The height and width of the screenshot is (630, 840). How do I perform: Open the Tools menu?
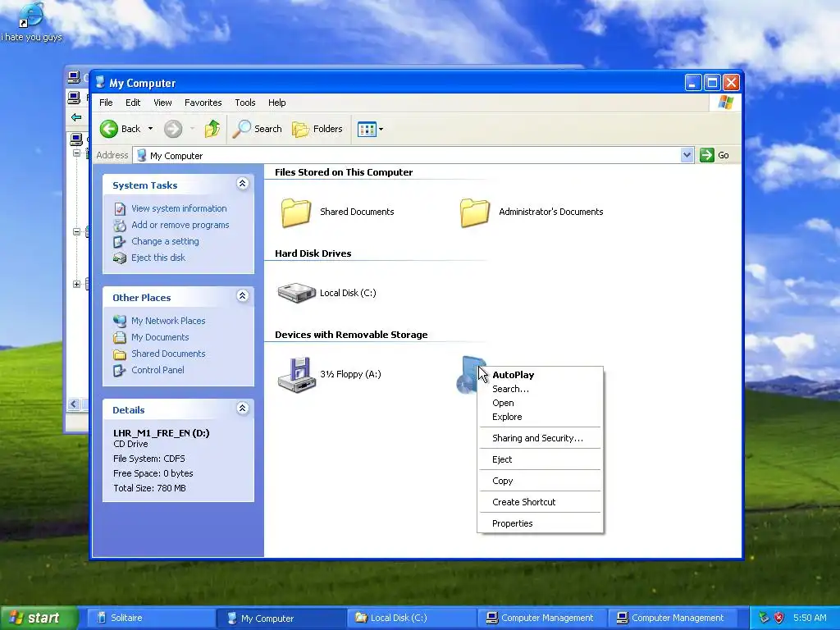coord(244,103)
